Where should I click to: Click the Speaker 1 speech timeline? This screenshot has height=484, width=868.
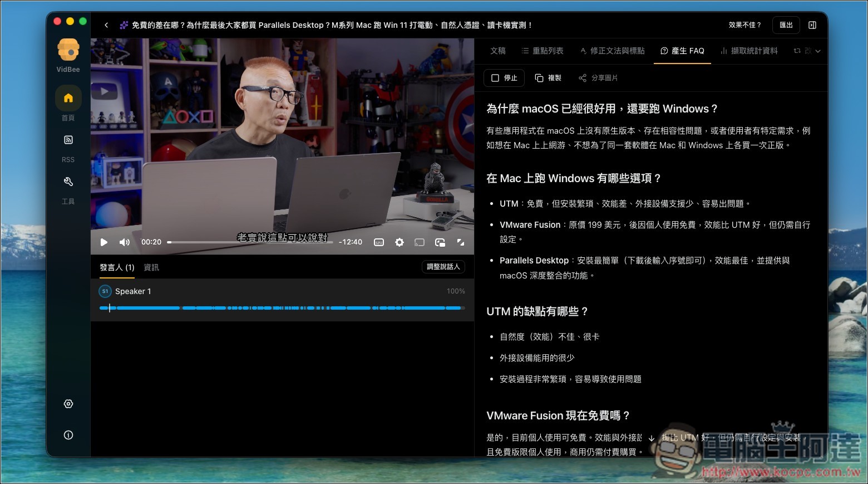click(282, 308)
